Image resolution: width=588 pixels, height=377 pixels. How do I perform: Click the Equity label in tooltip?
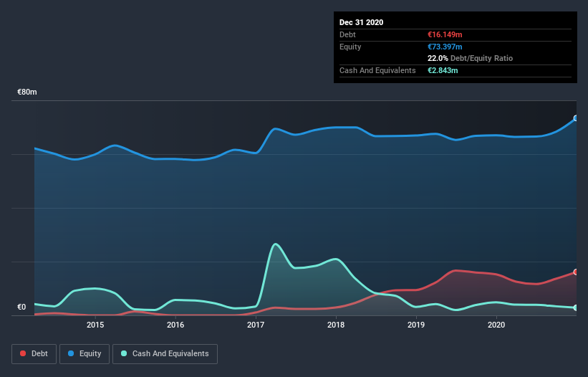coord(350,47)
